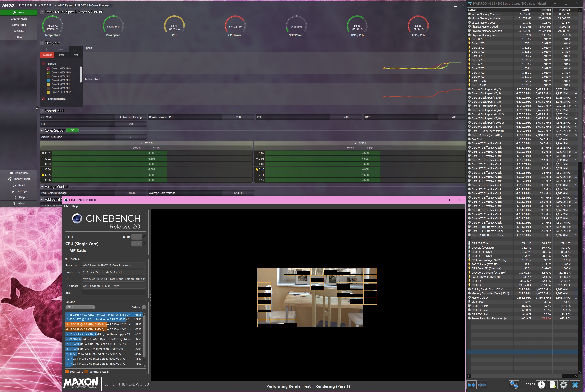Toggle the Core 7: 4608 MHz checkbox
Image resolution: width=585 pixels, height=392 pixels.
pos(48,92)
